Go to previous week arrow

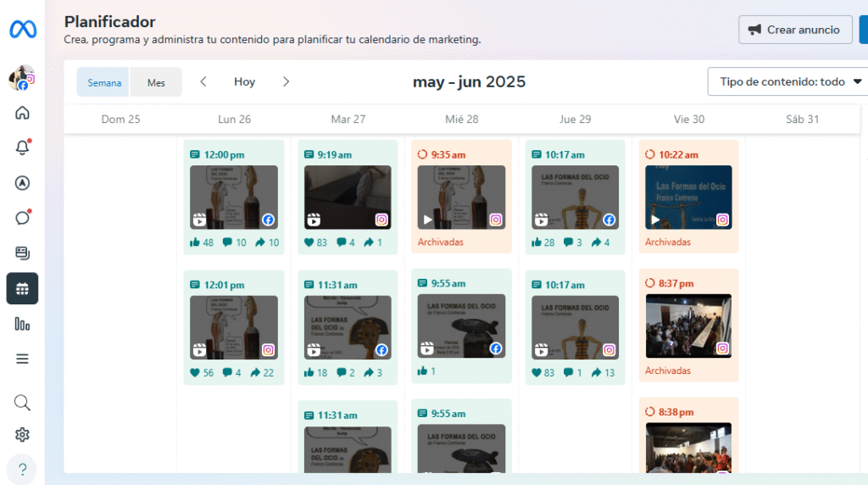click(x=203, y=81)
